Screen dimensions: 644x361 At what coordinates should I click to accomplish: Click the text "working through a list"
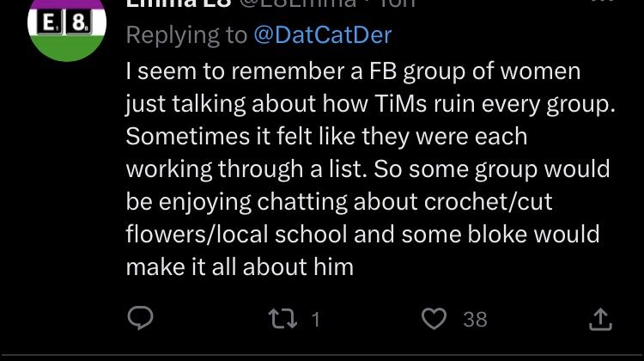point(246,169)
